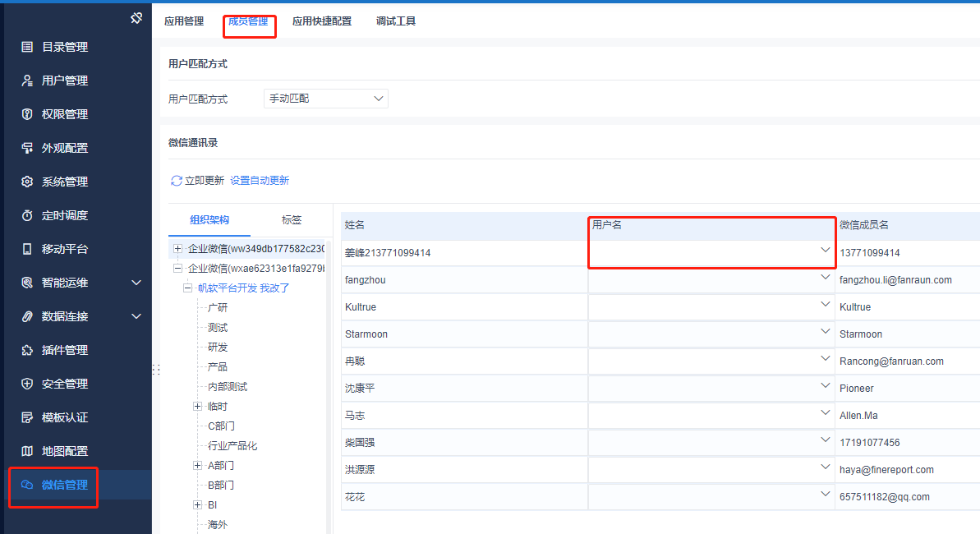980x534 pixels.
Task: Select the 海外 tree item
Action: [218, 525]
